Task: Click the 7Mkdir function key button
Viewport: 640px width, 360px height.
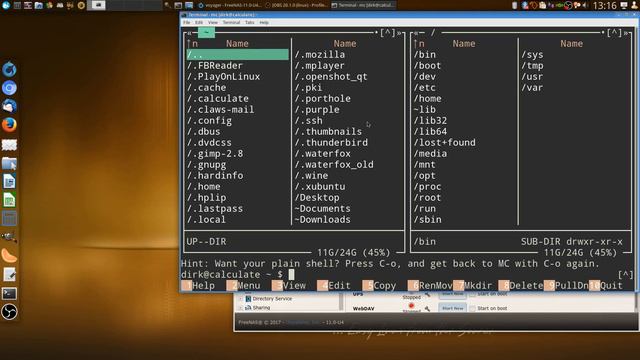Action: pos(473,285)
